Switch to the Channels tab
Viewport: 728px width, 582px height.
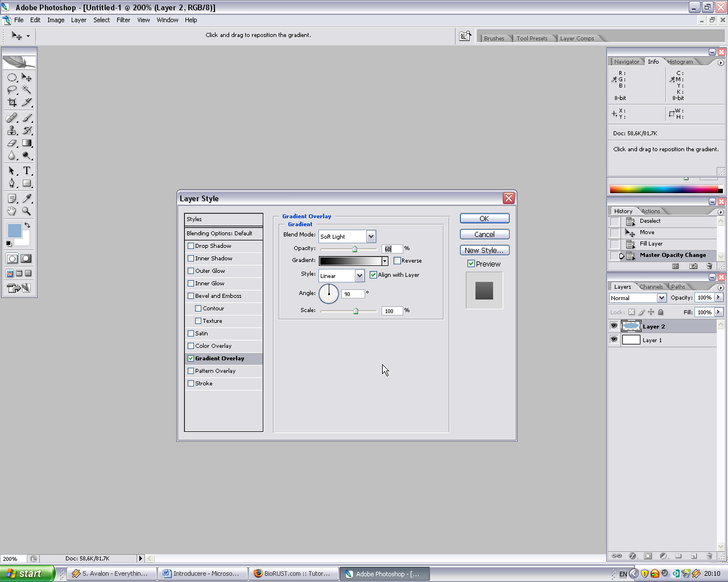click(651, 287)
